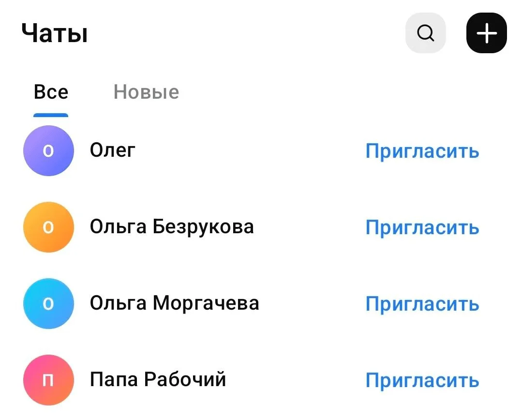
Task: Click Пригласить for Папа Рабочий
Action: point(422,381)
